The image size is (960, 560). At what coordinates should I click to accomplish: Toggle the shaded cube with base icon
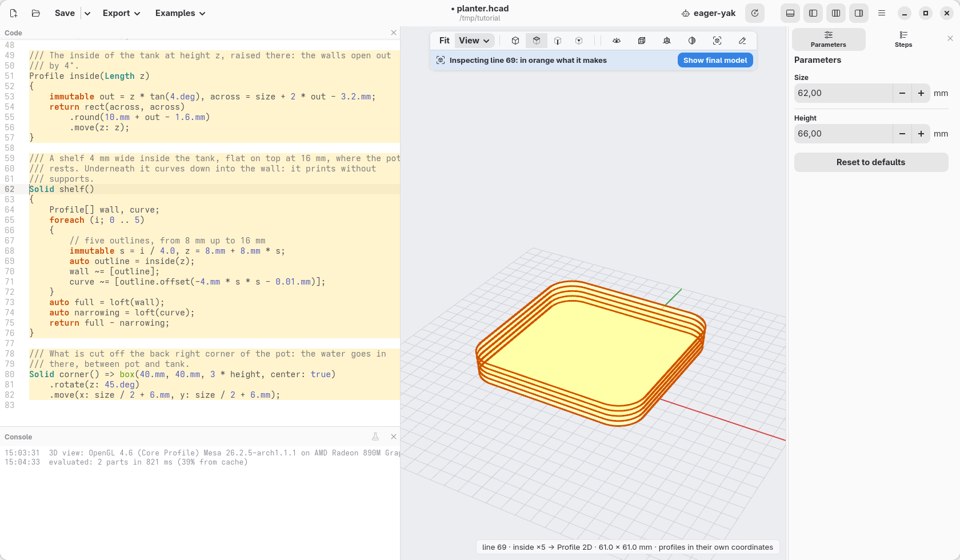tap(667, 41)
